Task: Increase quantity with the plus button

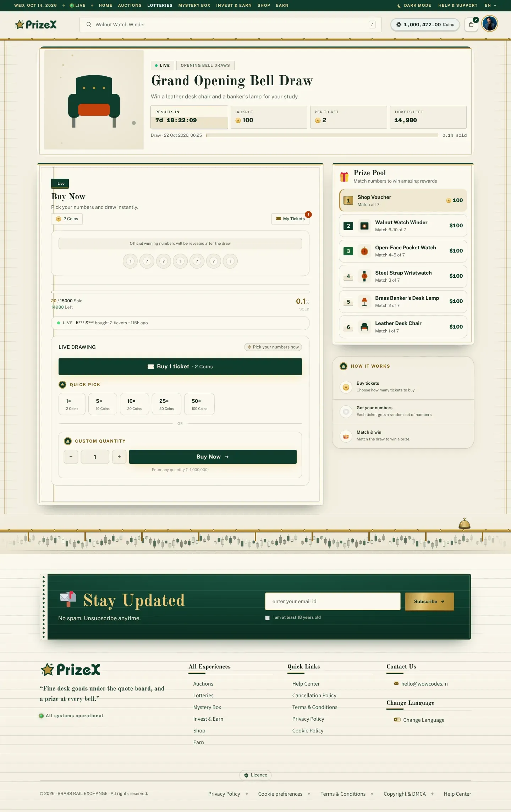Action: pyautogui.click(x=119, y=457)
